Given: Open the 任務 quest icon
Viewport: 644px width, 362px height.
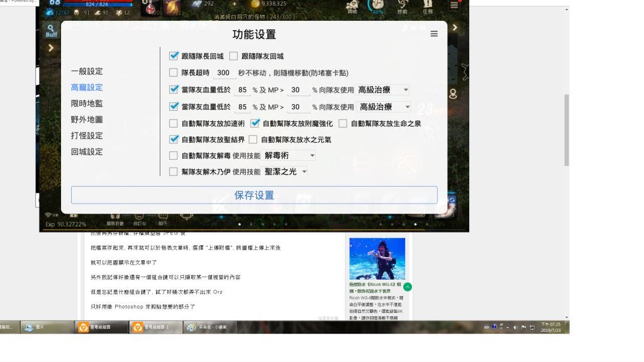Looking at the screenshot, I should coord(428,6).
